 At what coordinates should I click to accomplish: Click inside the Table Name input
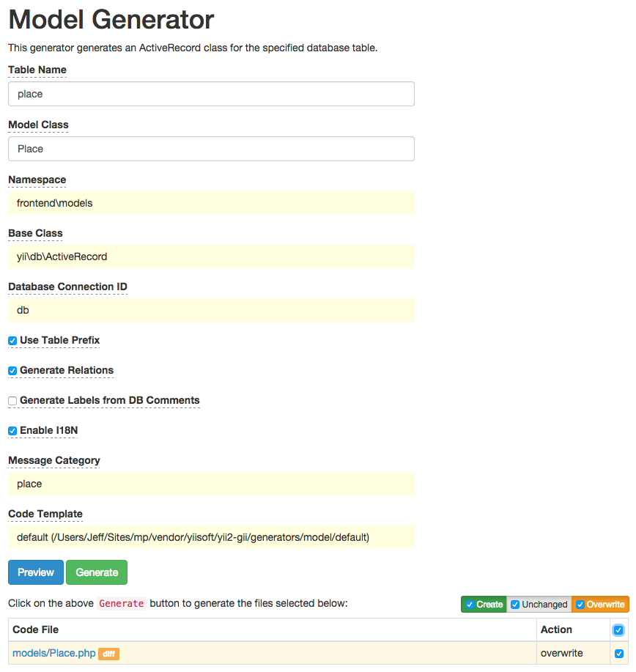click(x=211, y=94)
